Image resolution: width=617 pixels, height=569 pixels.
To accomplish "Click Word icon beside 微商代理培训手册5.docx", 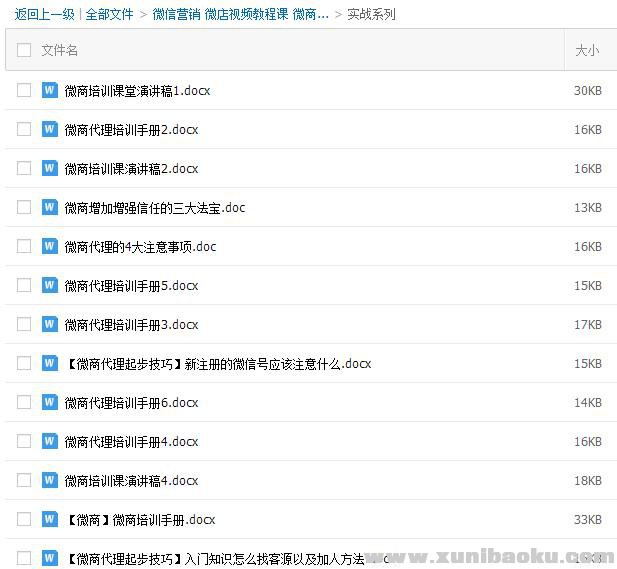I will click(50, 285).
